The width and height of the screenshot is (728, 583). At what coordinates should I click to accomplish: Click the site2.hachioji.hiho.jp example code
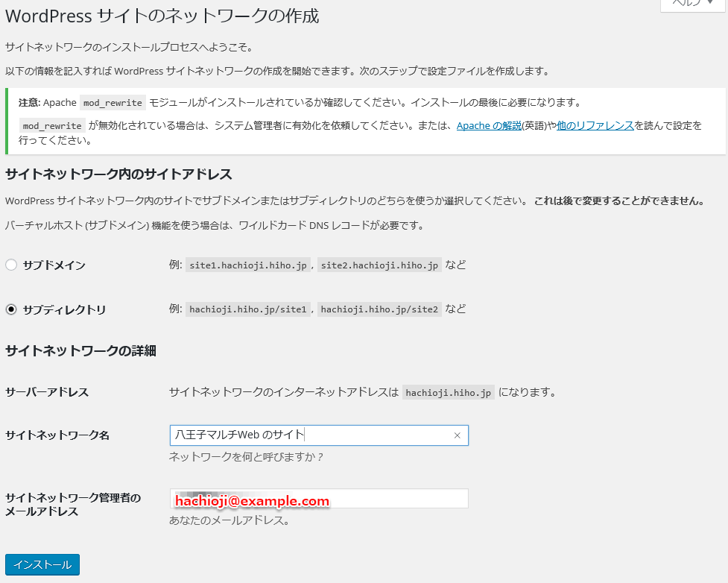pyautogui.click(x=379, y=265)
